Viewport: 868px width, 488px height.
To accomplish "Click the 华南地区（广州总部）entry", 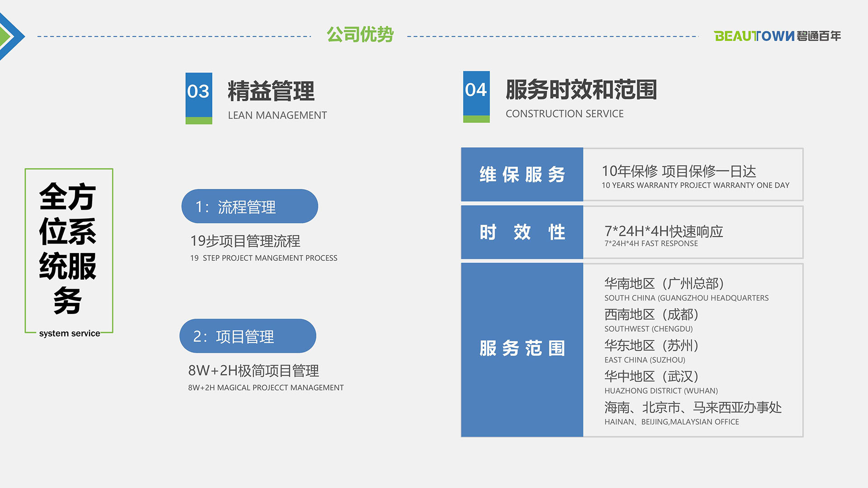I will (x=664, y=284).
